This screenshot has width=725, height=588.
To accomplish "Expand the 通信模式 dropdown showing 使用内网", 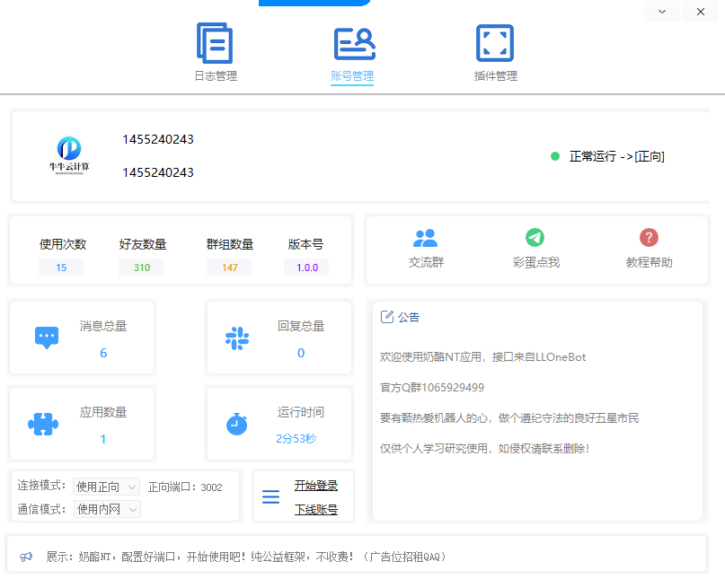I will pos(106,509).
